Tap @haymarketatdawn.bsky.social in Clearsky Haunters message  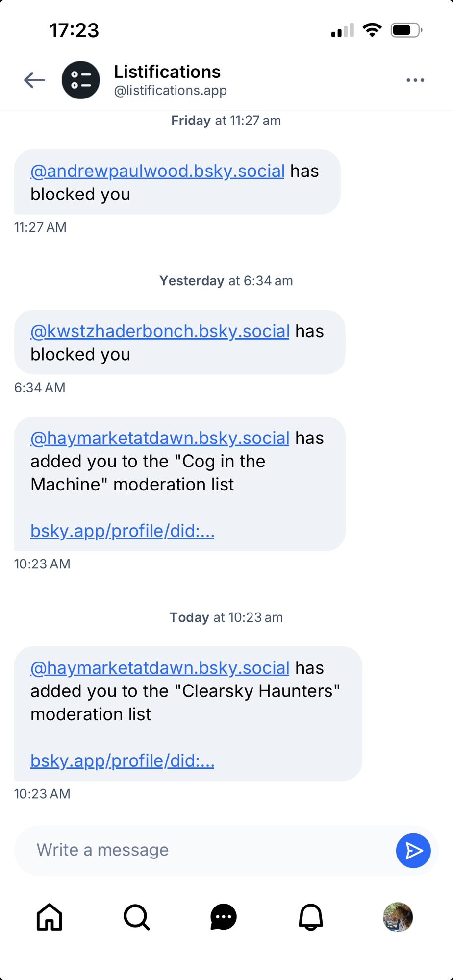(x=160, y=668)
